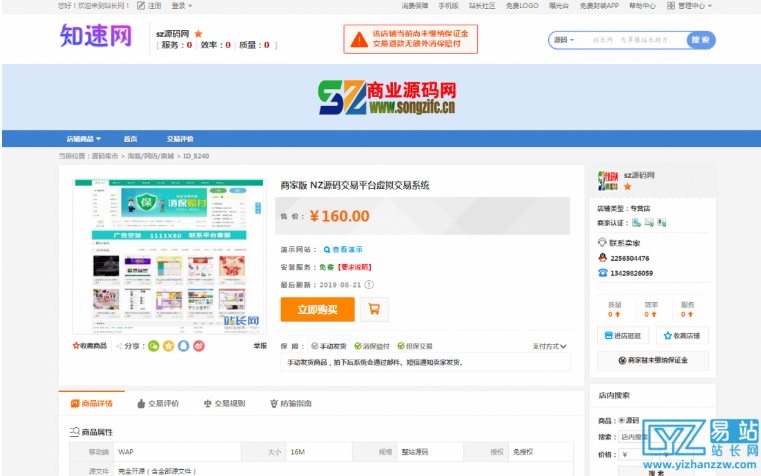Image resolution: width=761 pixels, height=476 pixels.
Task: Select the 源码 radio button in shop search
Action: tap(621, 420)
